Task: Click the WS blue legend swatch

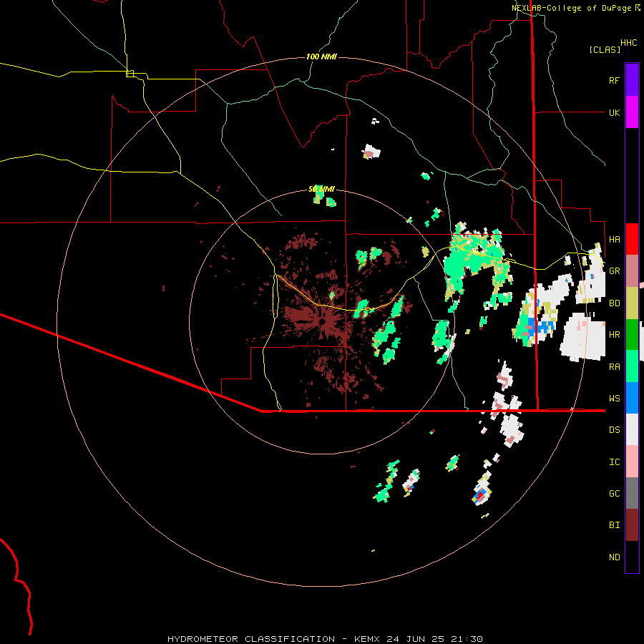Action: 632,398
